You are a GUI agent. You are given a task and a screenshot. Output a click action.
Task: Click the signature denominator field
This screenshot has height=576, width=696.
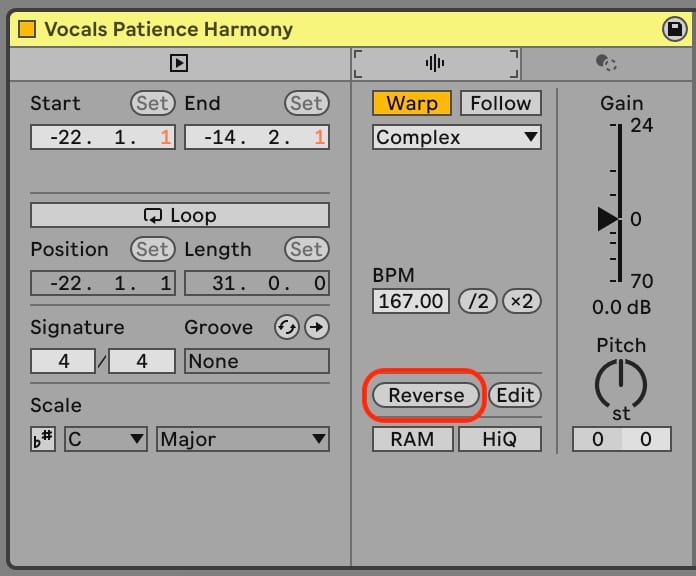click(142, 361)
